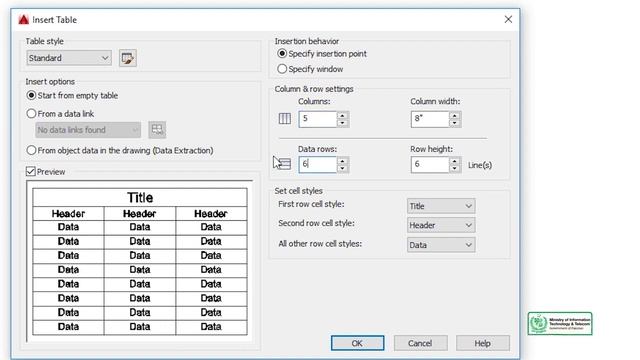Click the Cancel button
The width and height of the screenshot is (640, 360).
pos(420,343)
